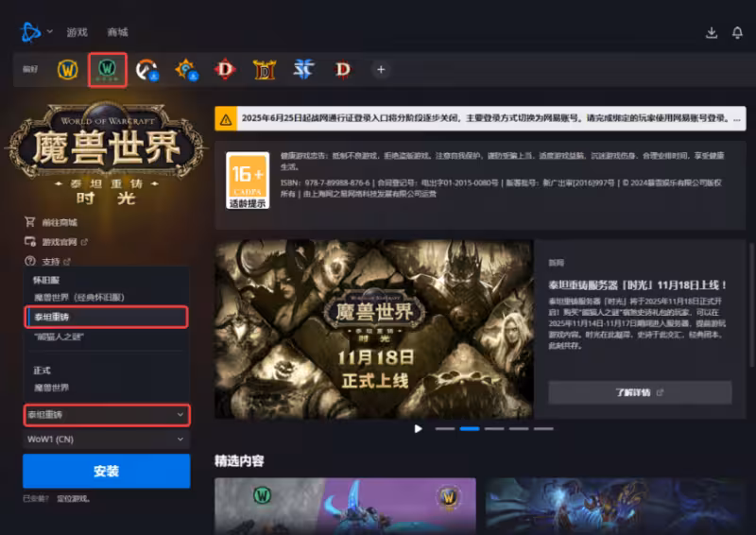Click the shopping cart icon
This screenshot has height=535, width=756.
click(x=30, y=222)
